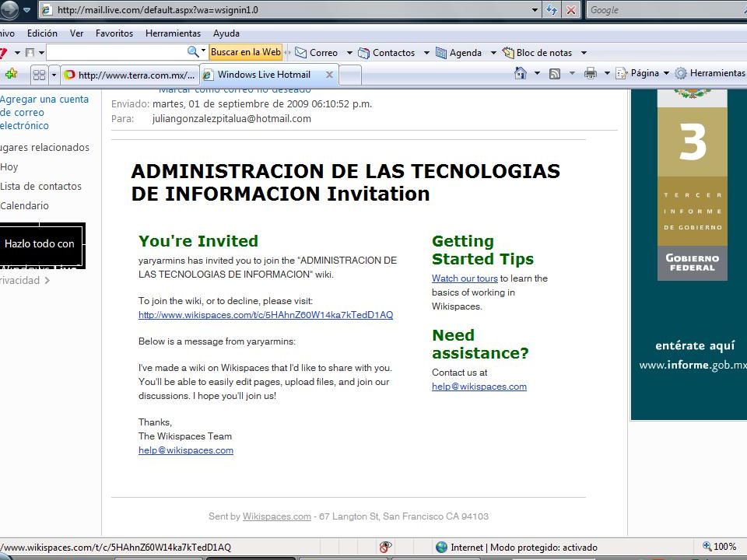The height and width of the screenshot is (560, 747).
Task: Expand the Bloc de notas dropdown arrow
Action: 584,52
